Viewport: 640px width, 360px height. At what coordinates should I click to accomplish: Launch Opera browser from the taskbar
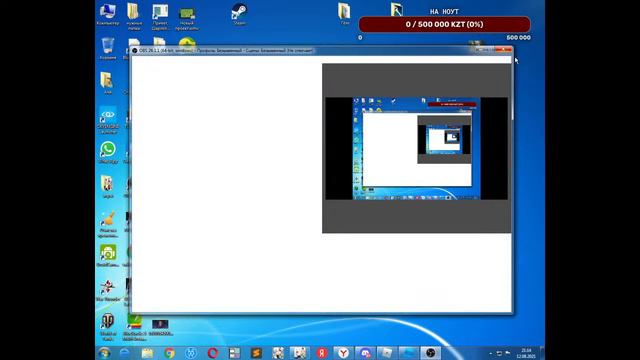pos(212,353)
